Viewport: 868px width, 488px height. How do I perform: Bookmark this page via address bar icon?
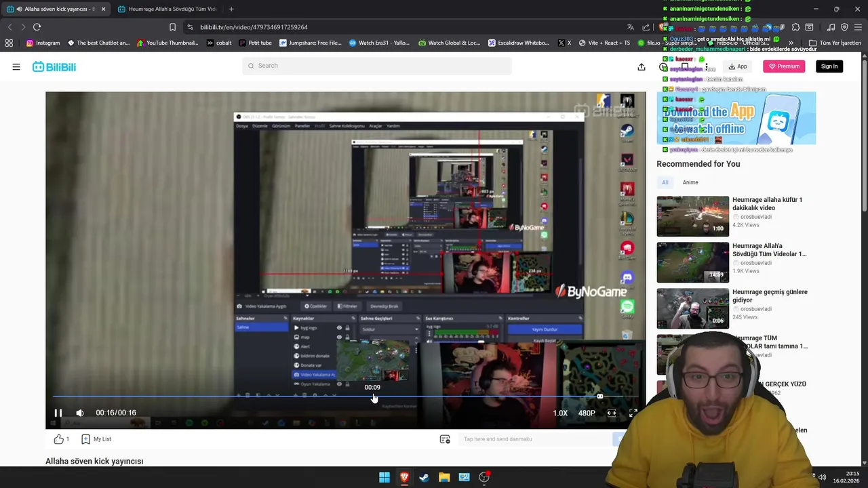point(172,27)
